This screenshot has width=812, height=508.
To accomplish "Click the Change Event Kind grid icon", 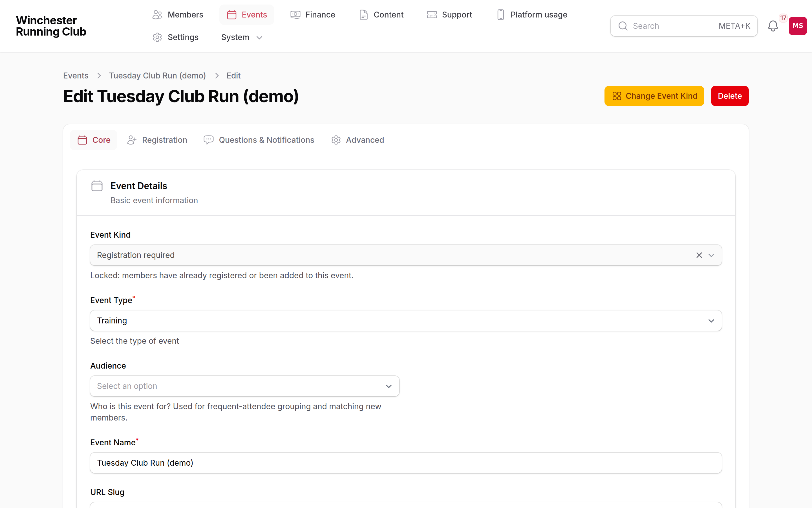I will coord(617,96).
